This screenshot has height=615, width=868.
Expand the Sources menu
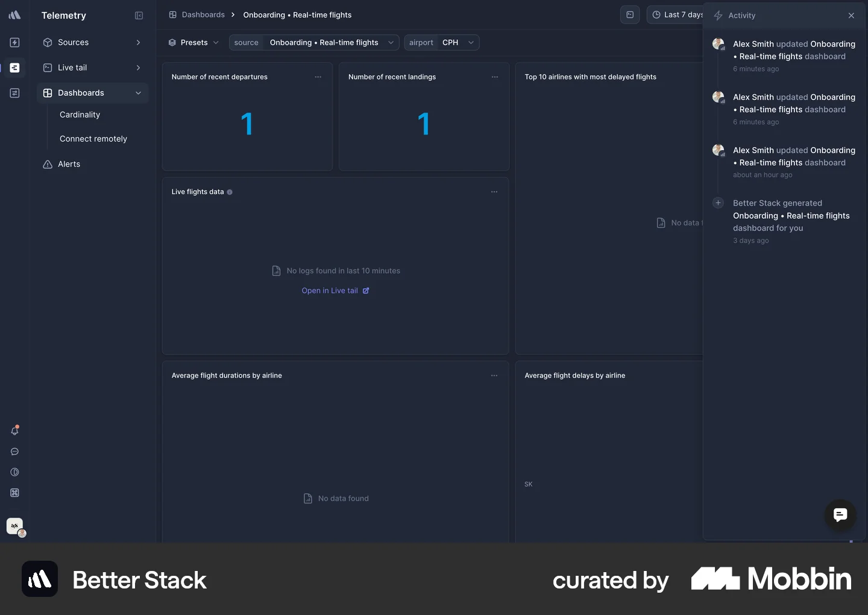(93, 42)
